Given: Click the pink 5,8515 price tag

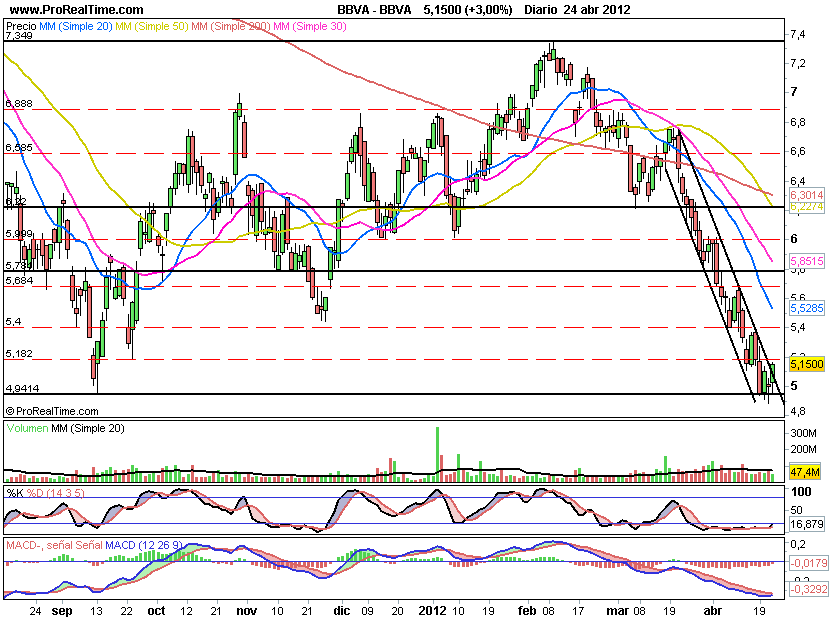Looking at the screenshot, I should (x=806, y=256).
